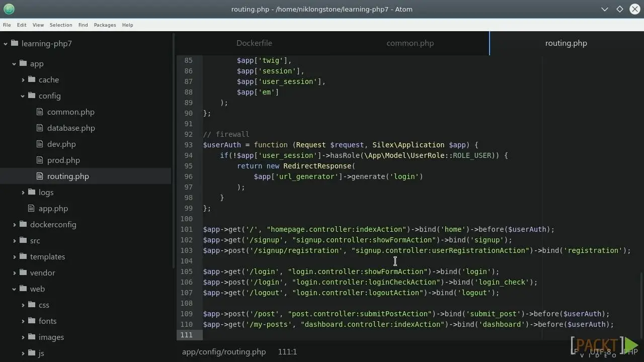Click the database.php file icon
The image size is (644, 362).
tap(40, 128)
